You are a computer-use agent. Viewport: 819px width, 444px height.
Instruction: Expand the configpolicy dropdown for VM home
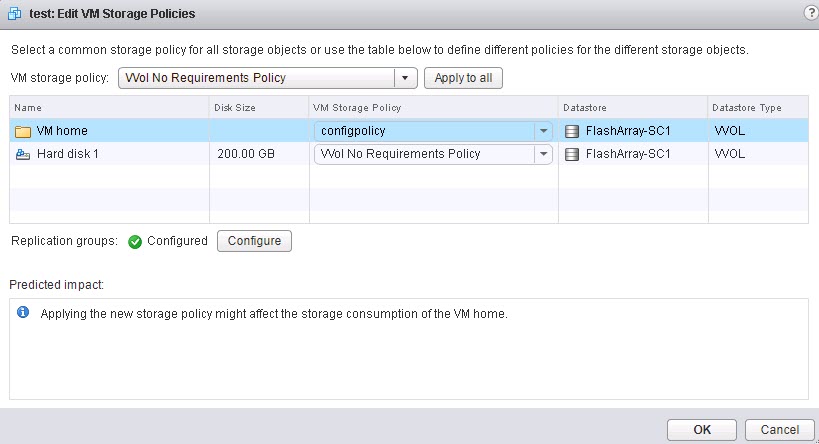coord(543,131)
